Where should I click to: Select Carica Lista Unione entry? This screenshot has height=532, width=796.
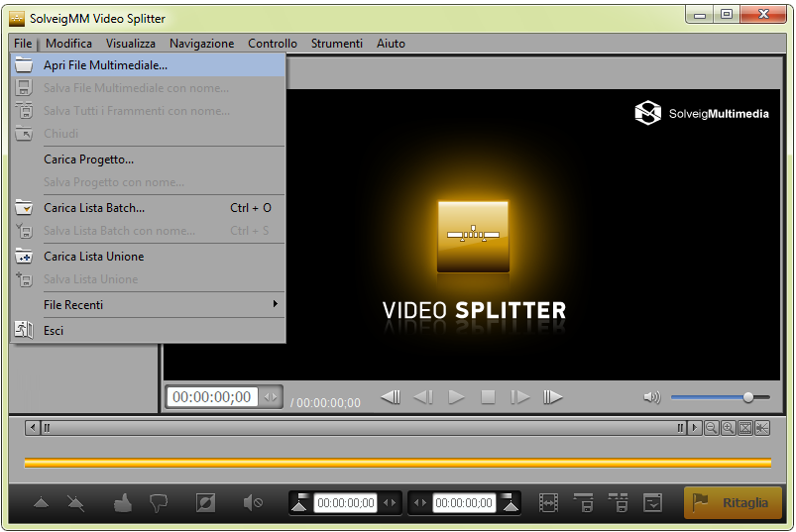(x=148, y=257)
